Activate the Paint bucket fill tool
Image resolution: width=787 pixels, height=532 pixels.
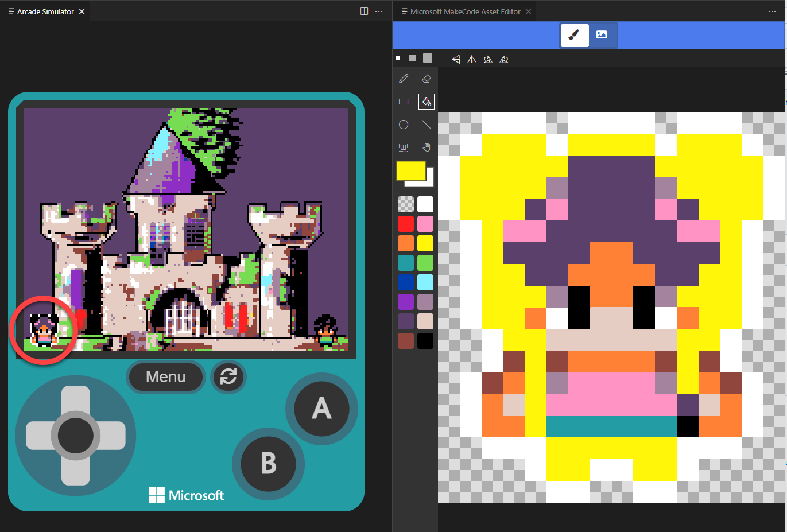[427, 102]
